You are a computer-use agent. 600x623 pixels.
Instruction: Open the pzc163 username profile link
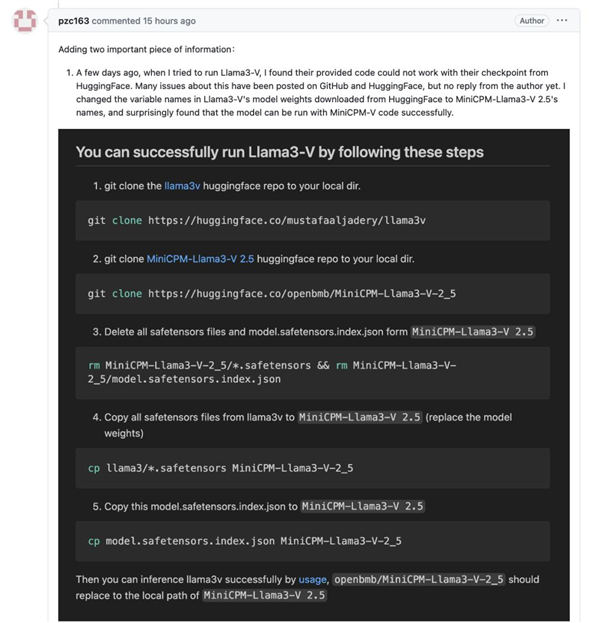coord(74,21)
